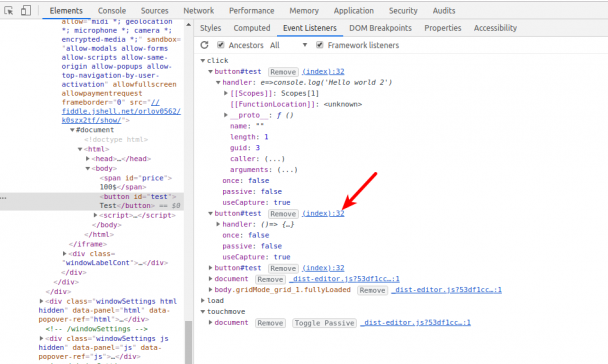Viewport: 608px width, 364px height.
Task: Select the span id="price" DOM node
Action: tap(136, 182)
